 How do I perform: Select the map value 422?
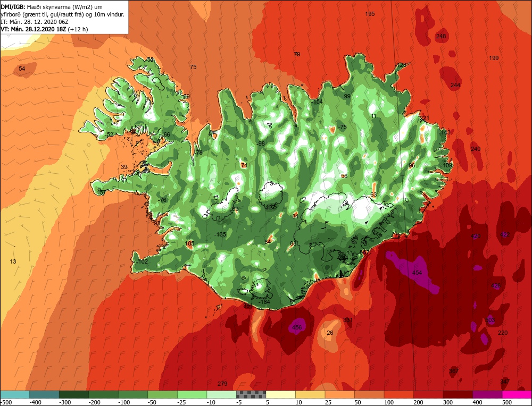505,234
